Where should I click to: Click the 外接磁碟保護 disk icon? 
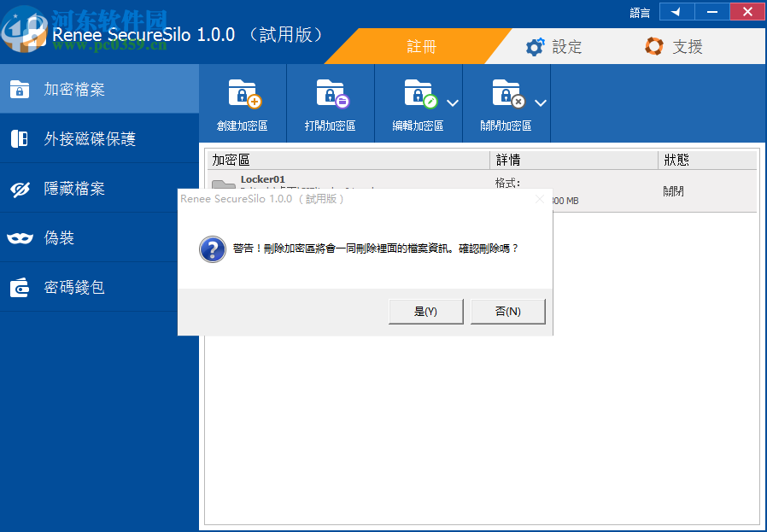click(20, 139)
